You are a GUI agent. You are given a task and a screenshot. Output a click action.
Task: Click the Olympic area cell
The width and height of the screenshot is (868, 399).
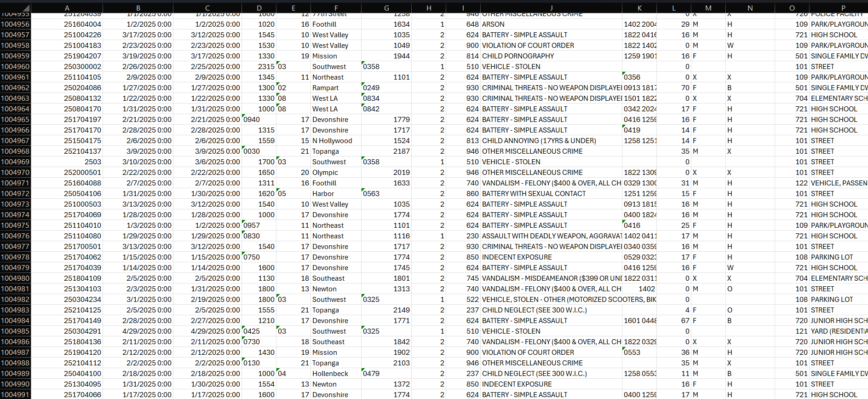coord(325,173)
